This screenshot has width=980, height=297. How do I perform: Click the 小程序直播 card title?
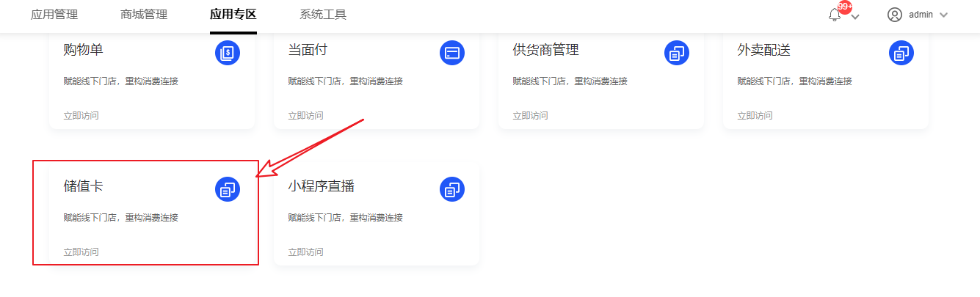tap(321, 186)
